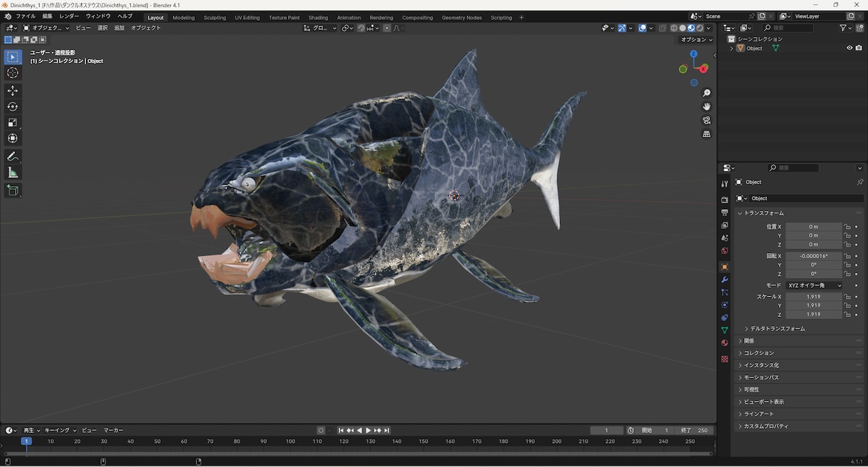Pin the Object properties panel
Viewport: 868px width, 467px height.
click(x=859, y=182)
